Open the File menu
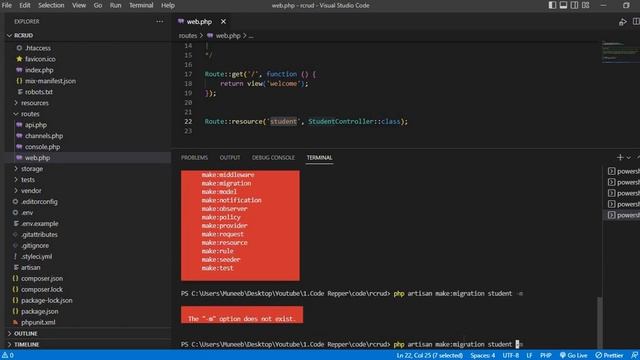Screen dimensions: 640x360 (x=7, y=5)
